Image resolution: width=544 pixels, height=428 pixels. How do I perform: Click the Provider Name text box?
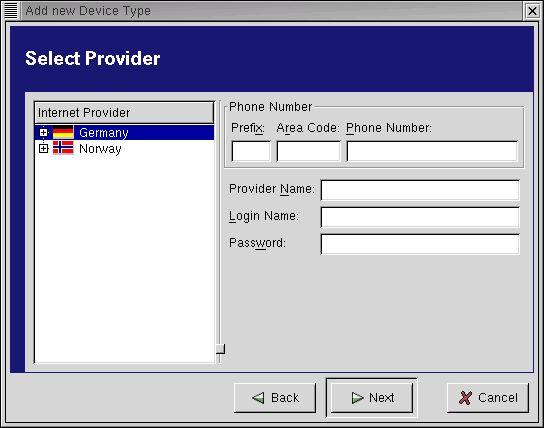click(420, 190)
